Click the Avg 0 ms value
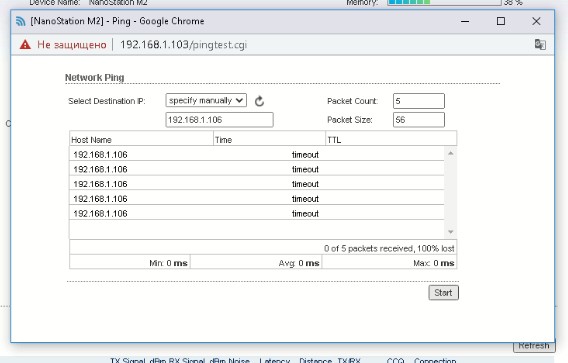Screen dimensions: 568x363 [299, 263]
